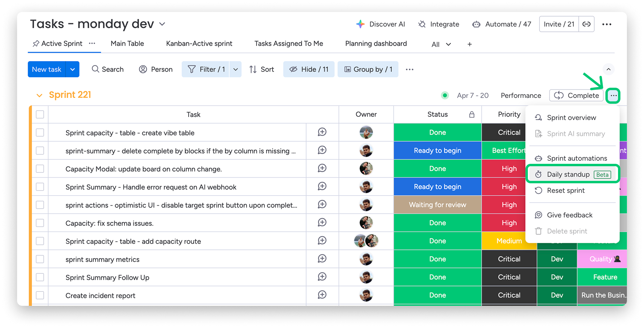This screenshot has width=644, height=328.
Task: Open conversation for 'sprint-summary - delete complete by blocks'
Action: (x=322, y=150)
